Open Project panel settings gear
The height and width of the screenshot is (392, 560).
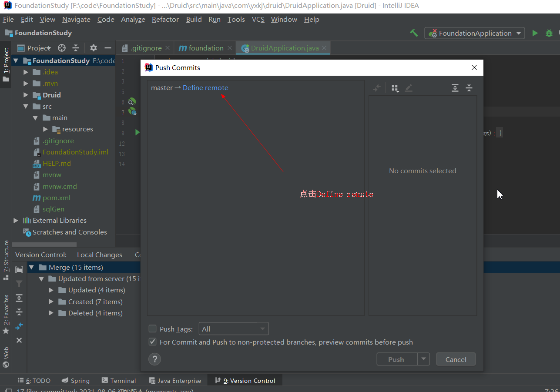[x=93, y=48]
